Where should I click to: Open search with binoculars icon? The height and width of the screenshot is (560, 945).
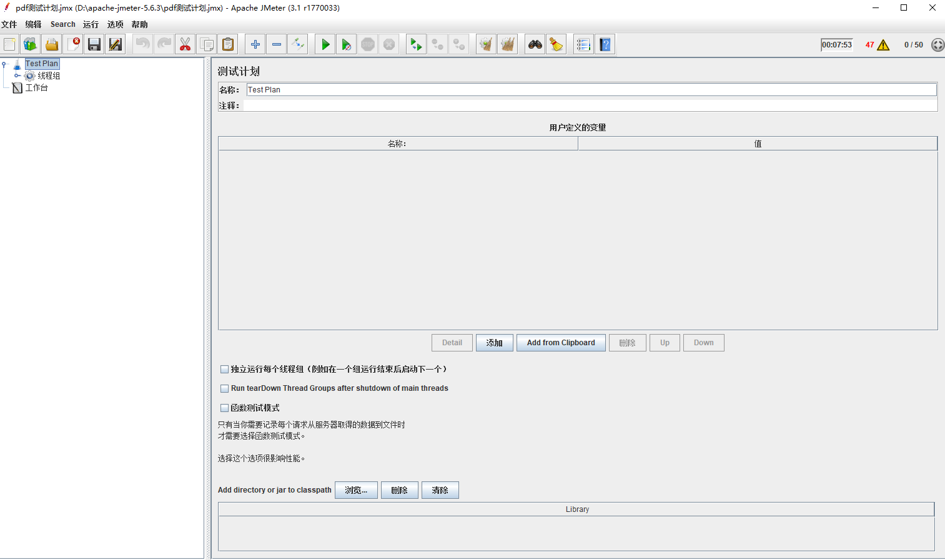click(x=534, y=44)
